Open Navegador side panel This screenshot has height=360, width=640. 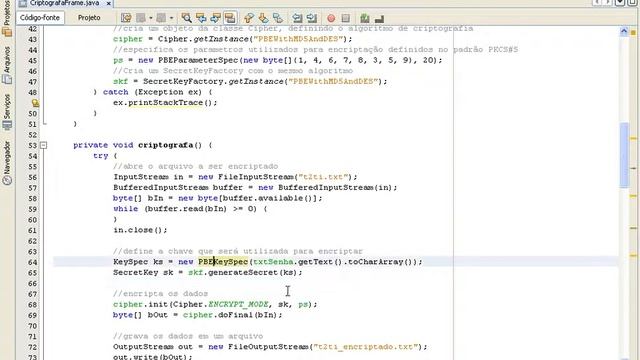point(7,163)
